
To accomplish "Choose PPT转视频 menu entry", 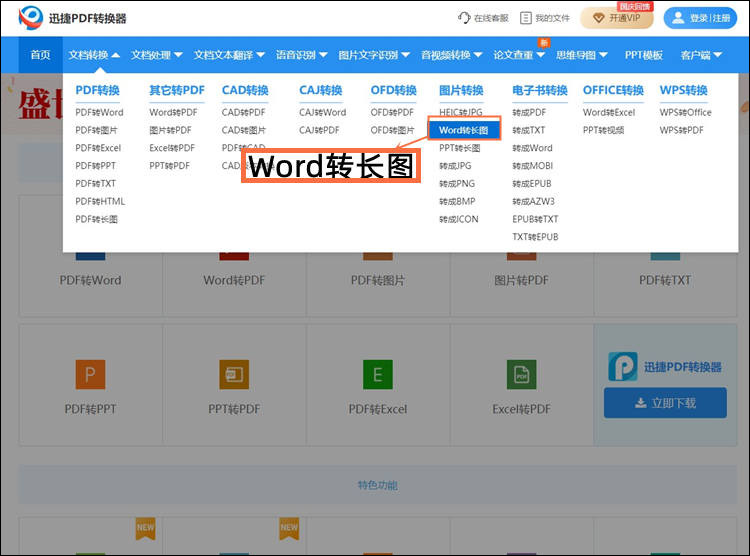I will pos(603,130).
